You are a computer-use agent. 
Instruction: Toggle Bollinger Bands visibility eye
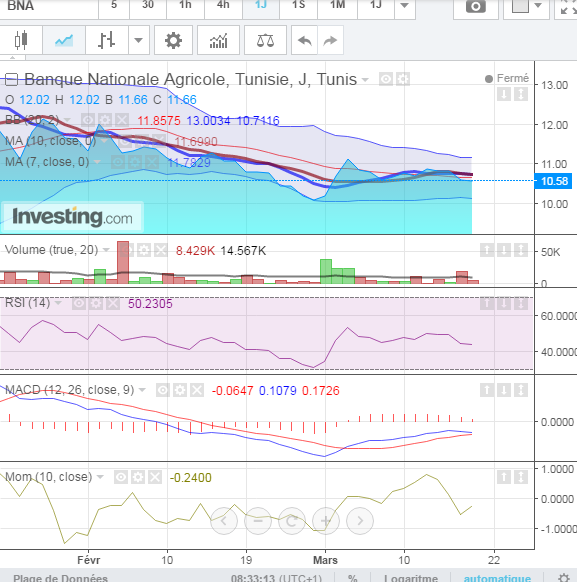click(x=88, y=120)
